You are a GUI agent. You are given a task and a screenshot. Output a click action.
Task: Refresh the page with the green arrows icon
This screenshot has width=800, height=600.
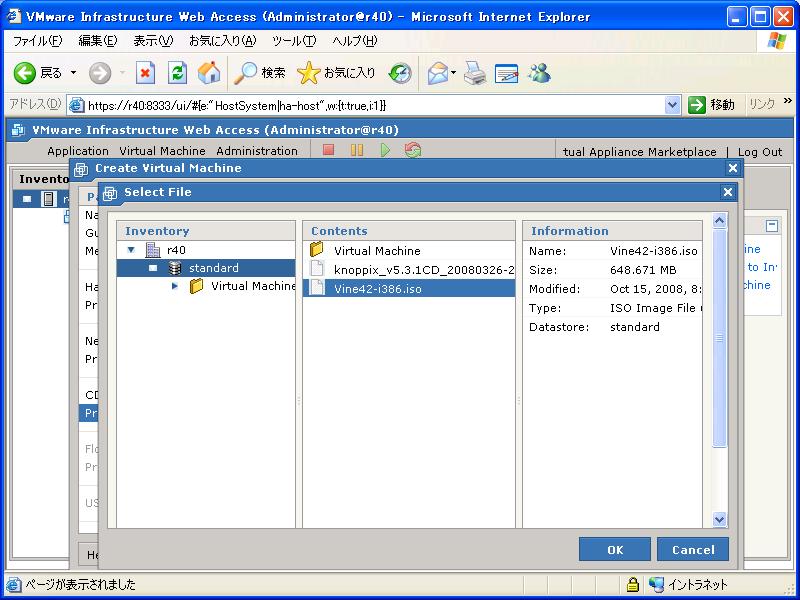(x=177, y=73)
